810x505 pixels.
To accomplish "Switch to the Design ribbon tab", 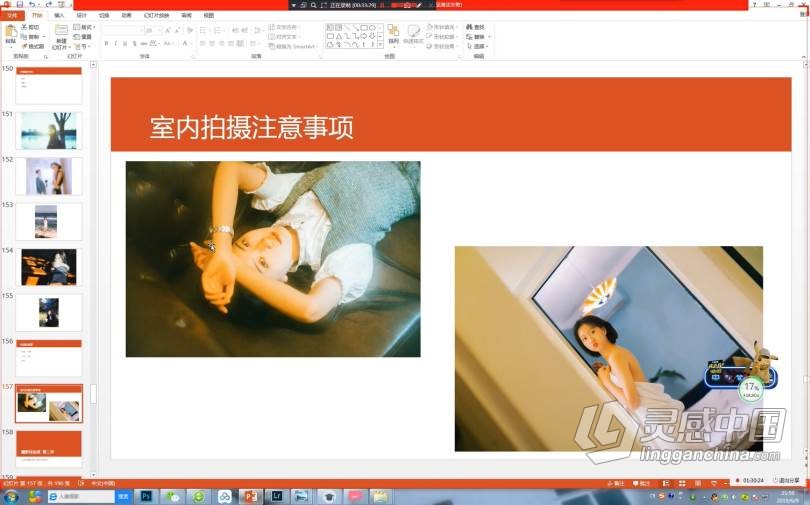I will point(82,15).
